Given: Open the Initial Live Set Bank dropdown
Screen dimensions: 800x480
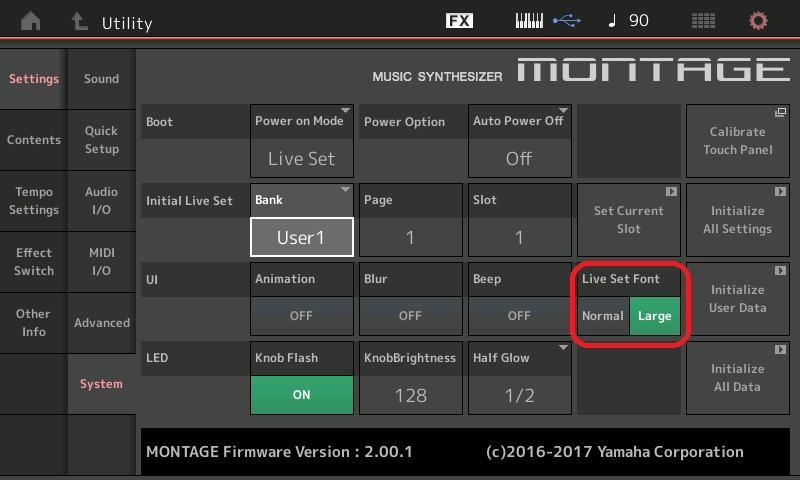Looking at the screenshot, I should [301, 219].
